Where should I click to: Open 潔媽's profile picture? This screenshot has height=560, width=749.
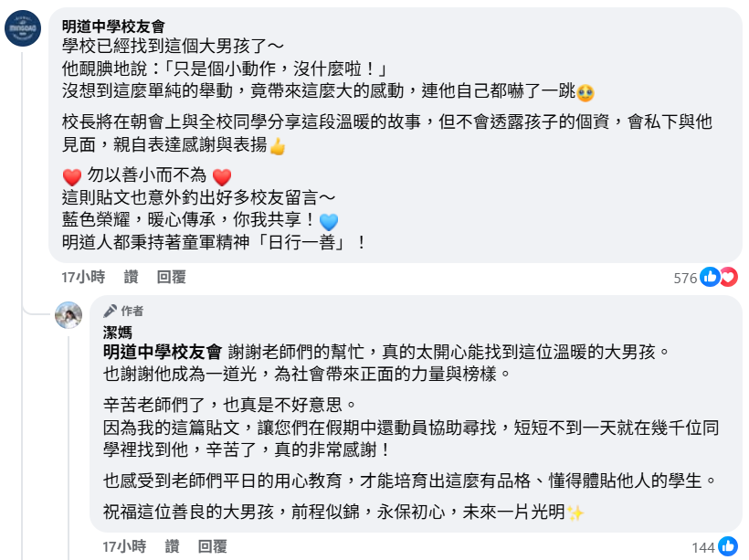pyautogui.click(x=69, y=313)
